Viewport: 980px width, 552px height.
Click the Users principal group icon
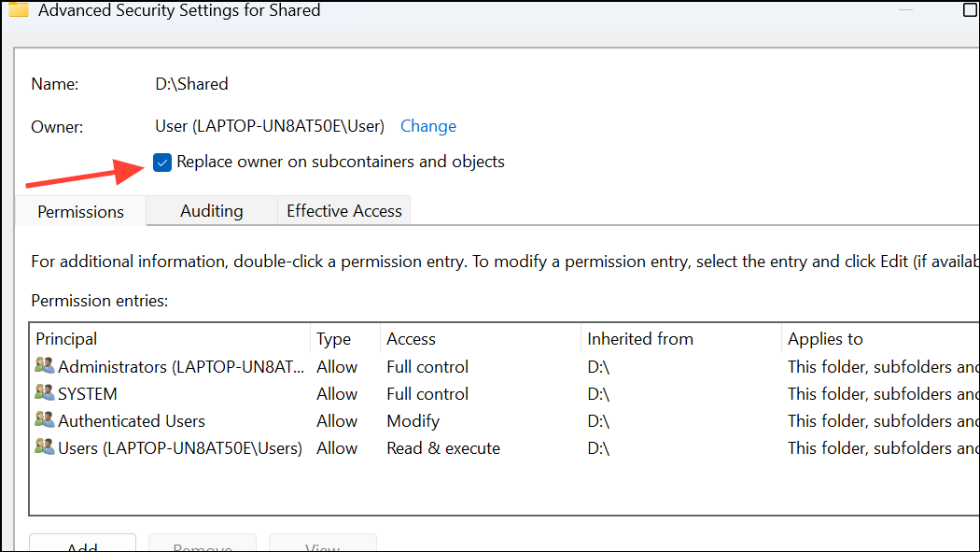coord(45,447)
